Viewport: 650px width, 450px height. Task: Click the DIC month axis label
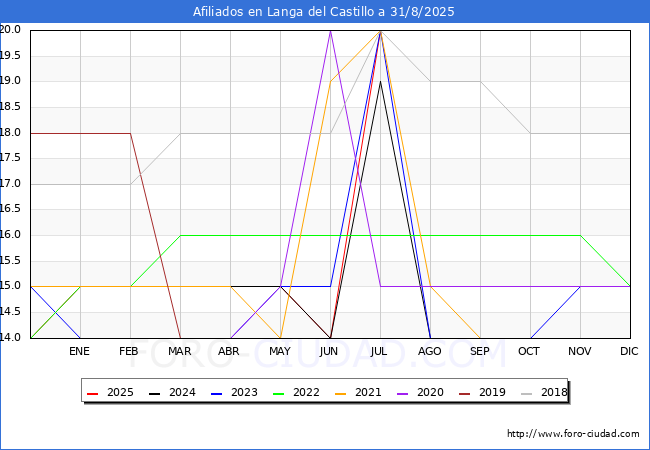click(630, 351)
